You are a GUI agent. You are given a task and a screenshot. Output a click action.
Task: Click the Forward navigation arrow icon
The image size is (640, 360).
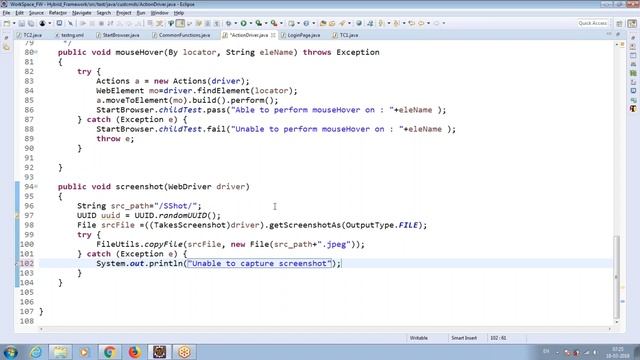[x=436, y=23]
